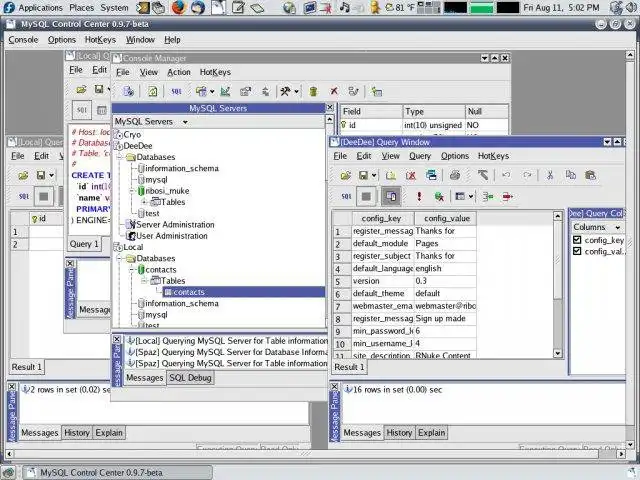The image size is (640, 480).
Task: Toggle the highlighted query view button beside stop
Action: point(390,197)
